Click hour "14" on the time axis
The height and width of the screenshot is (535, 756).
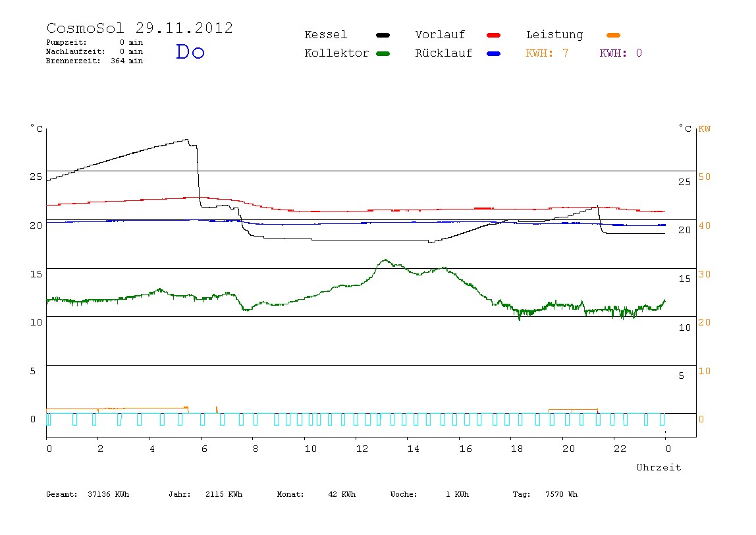413,449
